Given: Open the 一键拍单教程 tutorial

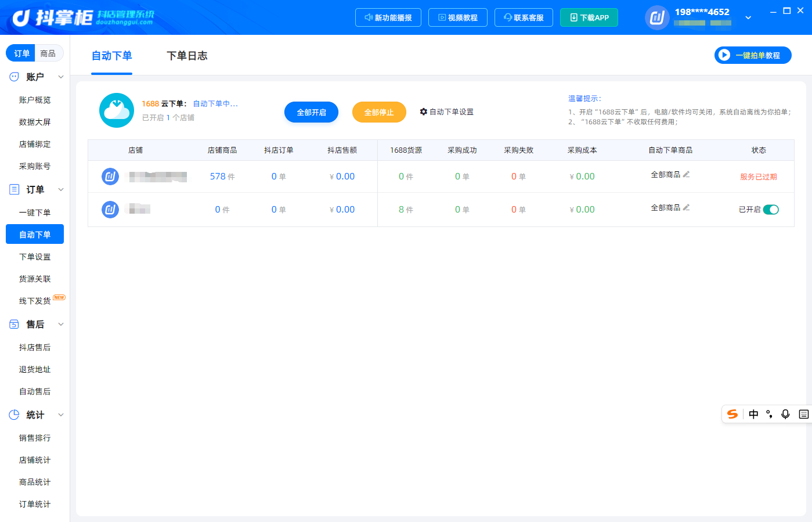Looking at the screenshot, I should pyautogui.click(x=753, y=55).
